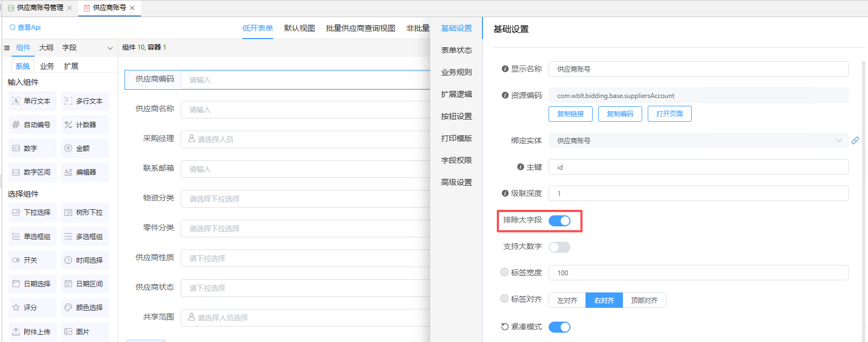Image resolution: width=868 pixels, height=342 pixels.
Task: Click the 显示名称 input field
Action: point(698,69)
